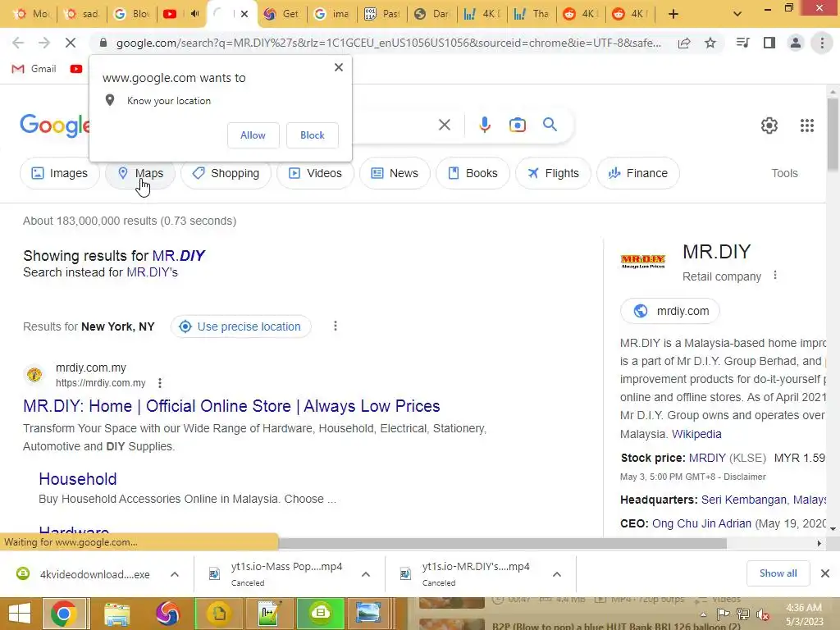Open the Wikipedia link
The height and width of the screenshot is (630, 840).
coord(696,434)
